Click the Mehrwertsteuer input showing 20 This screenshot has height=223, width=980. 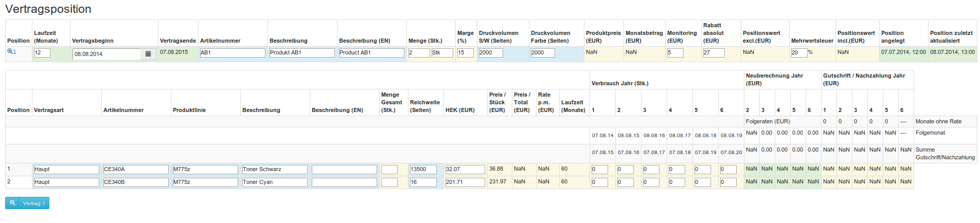pyautogui.click(x=798, y=53)
